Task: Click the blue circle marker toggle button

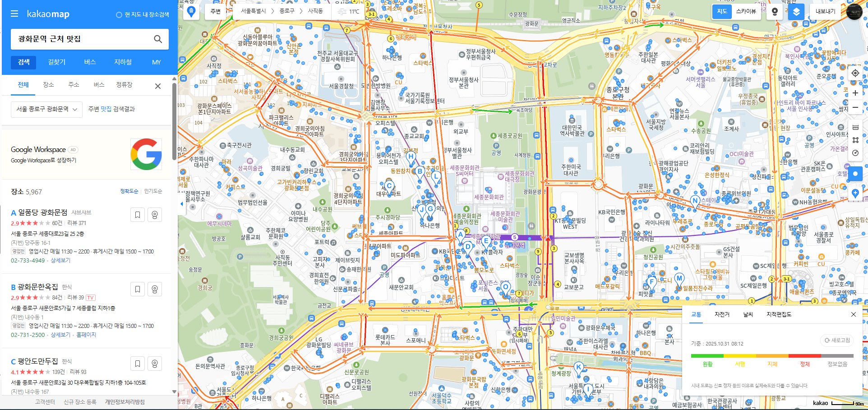Action: 855,174
